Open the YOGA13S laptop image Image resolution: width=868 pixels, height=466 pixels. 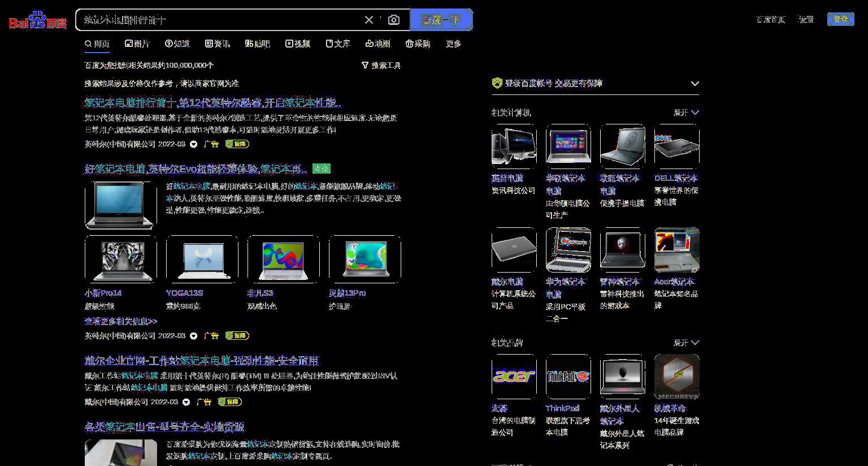tap(202, 259)
